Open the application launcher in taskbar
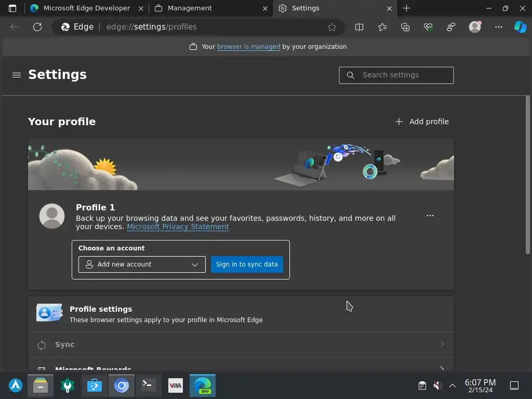This screenshot has width=532, height=399. (x=16, y=385)
